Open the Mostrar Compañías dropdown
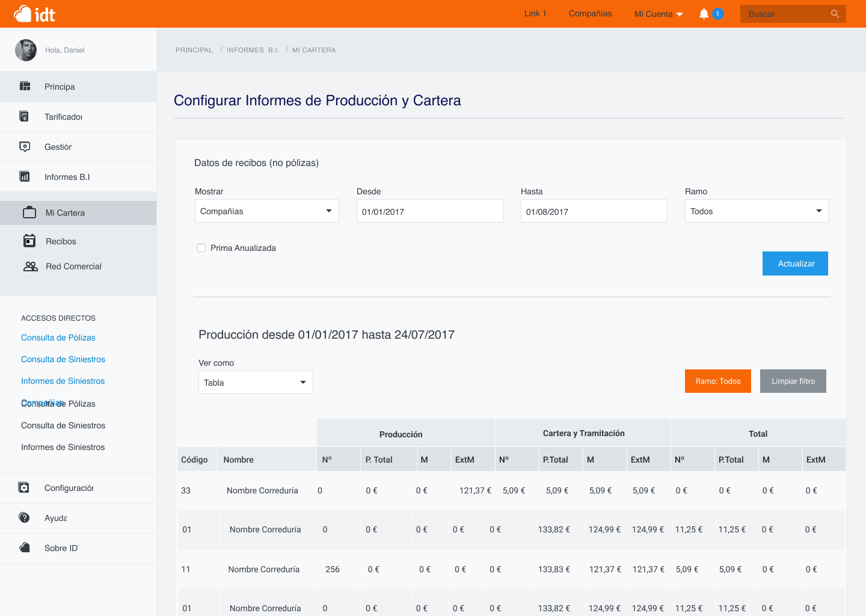 click(266, 211)
